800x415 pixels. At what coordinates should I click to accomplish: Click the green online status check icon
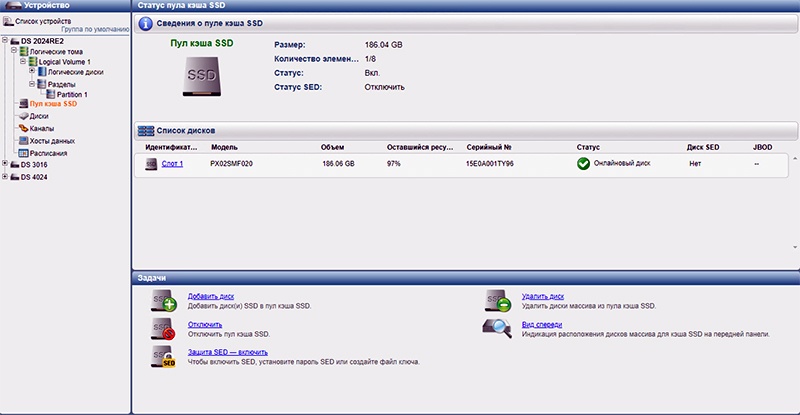pyautogui.click(x=583, y=164)
